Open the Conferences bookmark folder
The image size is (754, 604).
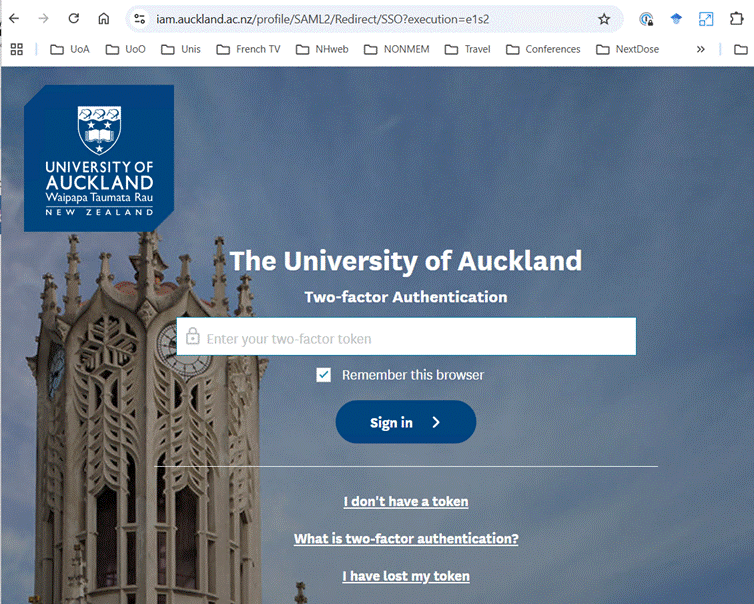pyautogui.click(x=543, y=49)
